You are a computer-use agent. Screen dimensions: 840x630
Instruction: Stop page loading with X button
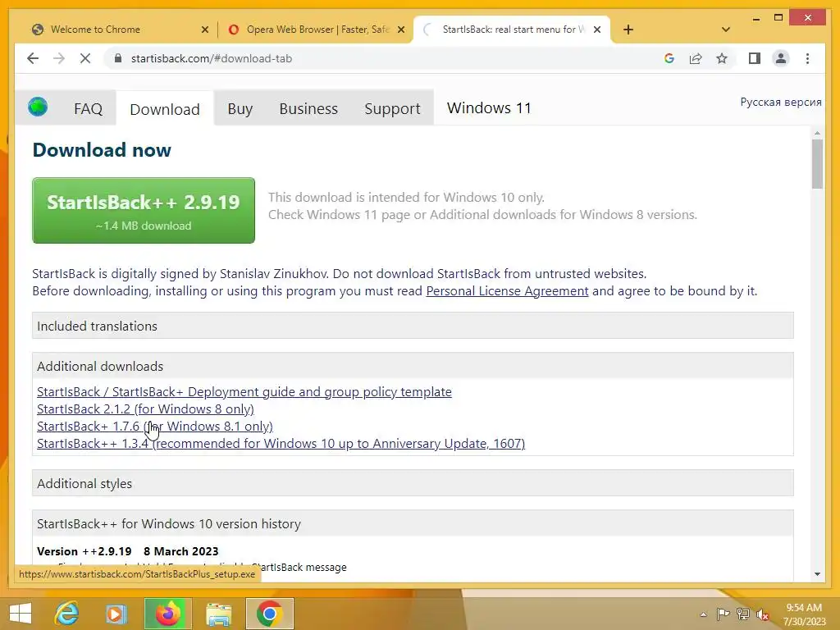85,58
